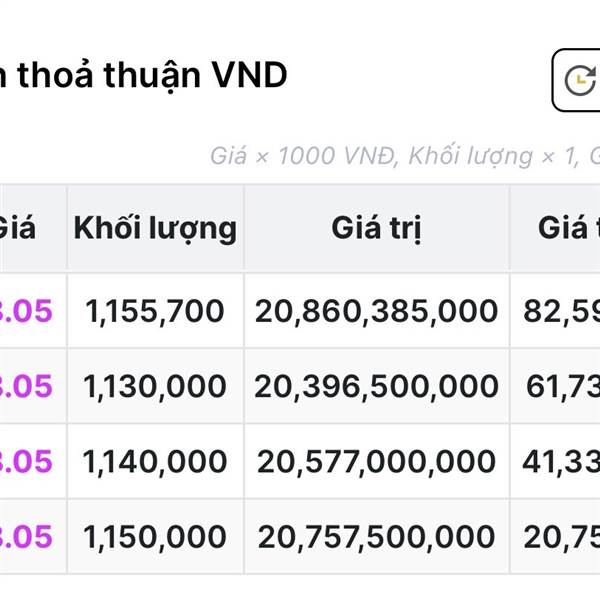Select the truncated cell starting with 61,73
The image size is (600, 600).
point(561,386)
